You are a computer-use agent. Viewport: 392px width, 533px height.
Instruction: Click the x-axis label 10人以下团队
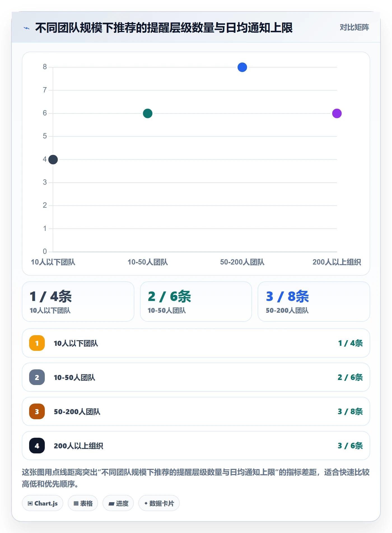[53, 262]
